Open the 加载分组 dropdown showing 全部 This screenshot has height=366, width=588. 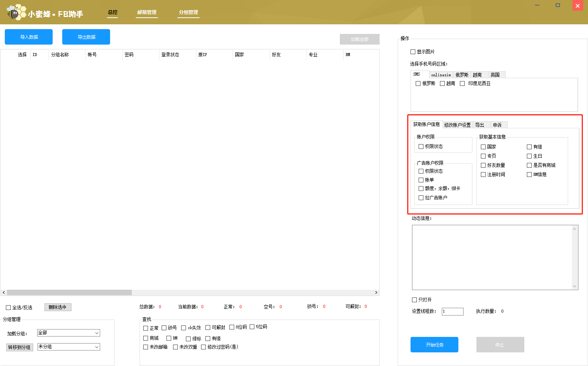click(x=68, y=333)
